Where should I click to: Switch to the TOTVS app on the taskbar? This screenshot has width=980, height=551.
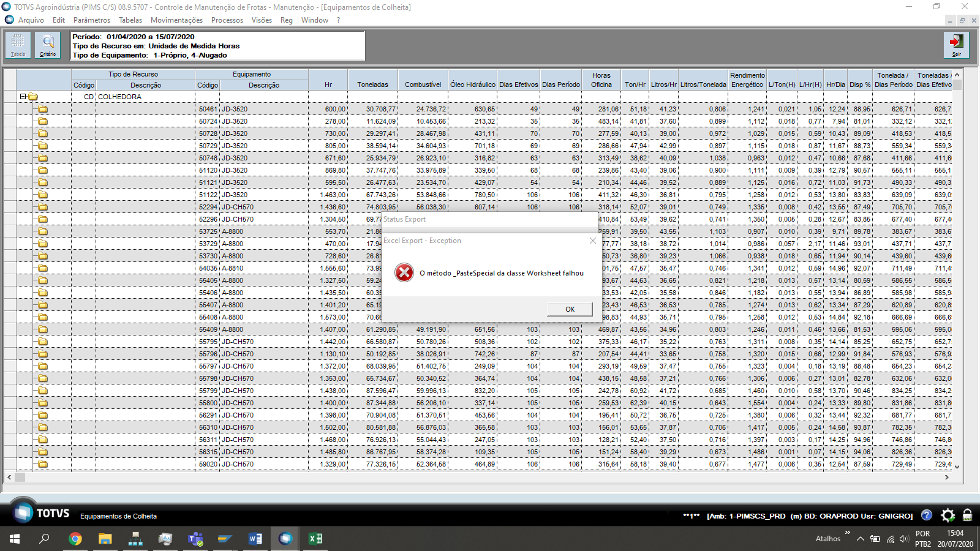(285, 539)
